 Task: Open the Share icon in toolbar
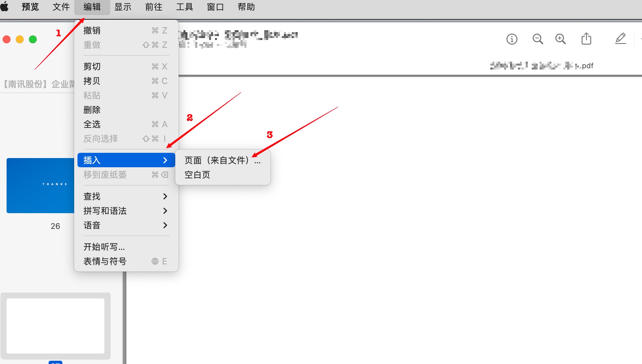tap(586, 38)
